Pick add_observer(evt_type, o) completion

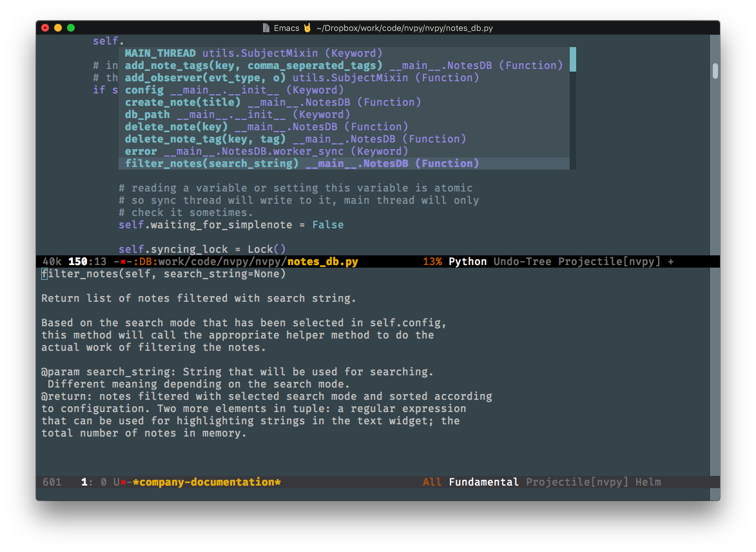tap(344, 77)
